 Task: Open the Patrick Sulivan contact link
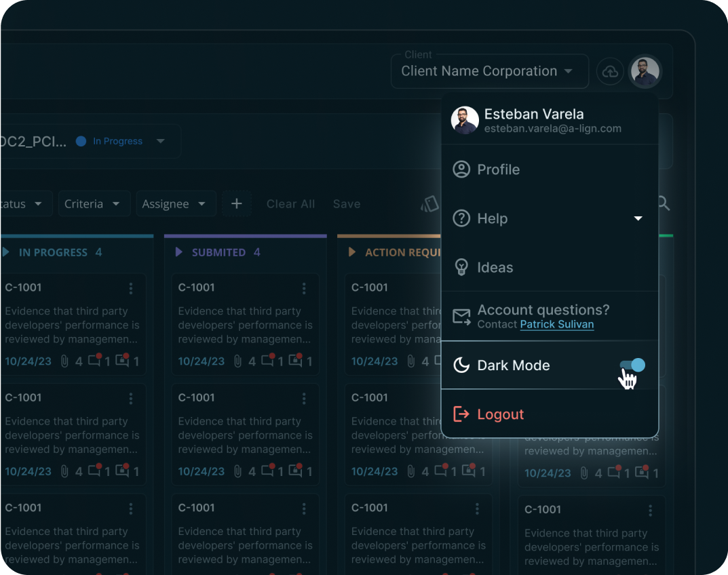coord(556,324)
